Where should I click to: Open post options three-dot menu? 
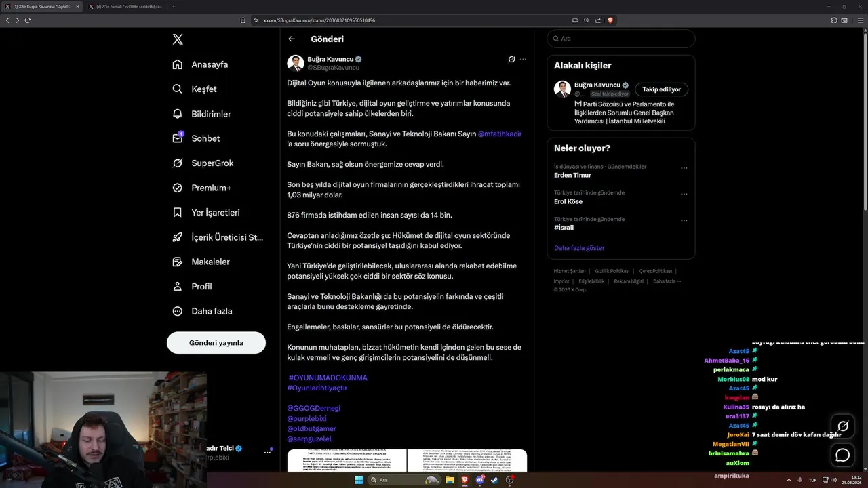point(523,59)
